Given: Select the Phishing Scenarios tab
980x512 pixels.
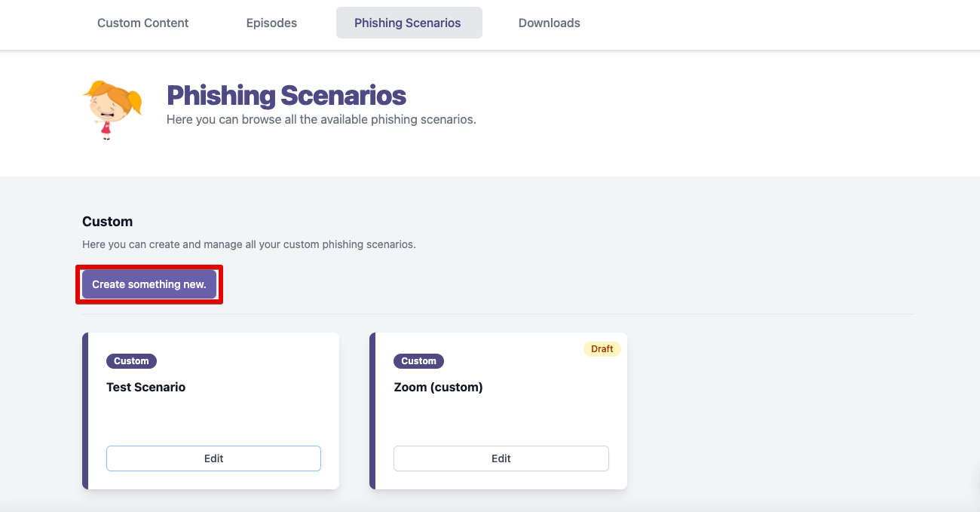Looking at the screenshot, I should tap(408, 23).
